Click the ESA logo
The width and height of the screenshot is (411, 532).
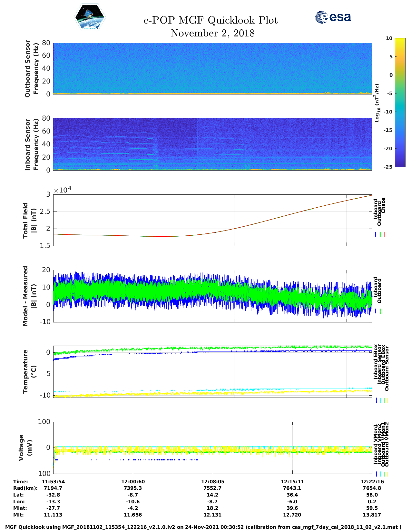333,17
